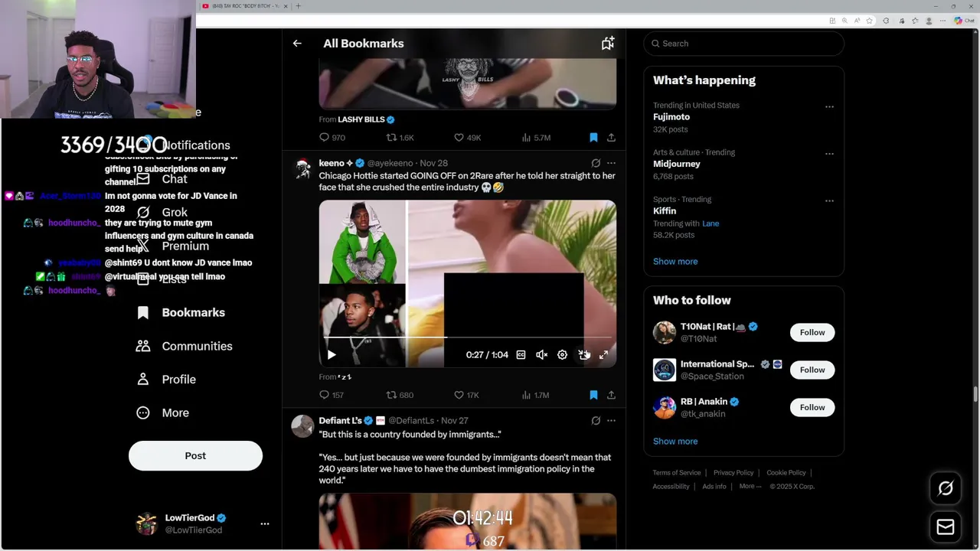Repost the LASHY BILLS post (1.6K)

point(400,138)
